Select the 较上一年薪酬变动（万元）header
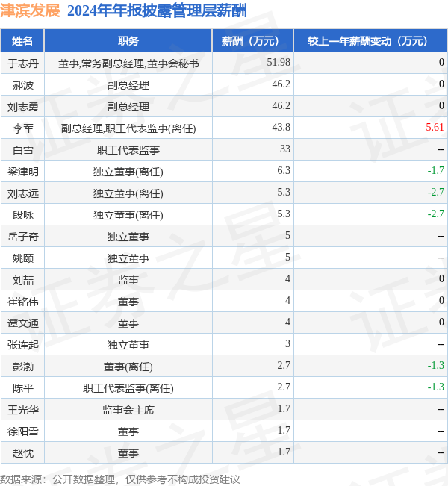The width and height of the screenshot is (448, 486). (x=370, y=40)
